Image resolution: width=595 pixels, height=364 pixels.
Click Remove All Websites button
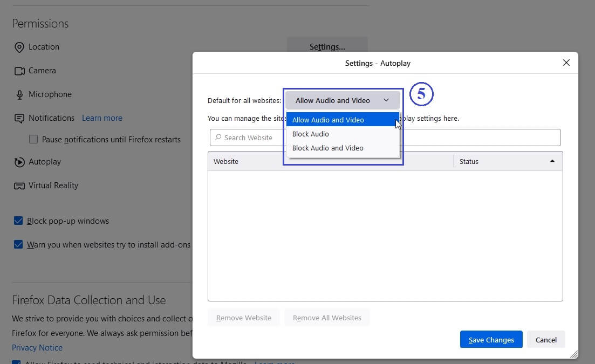(x=327, y=318)
